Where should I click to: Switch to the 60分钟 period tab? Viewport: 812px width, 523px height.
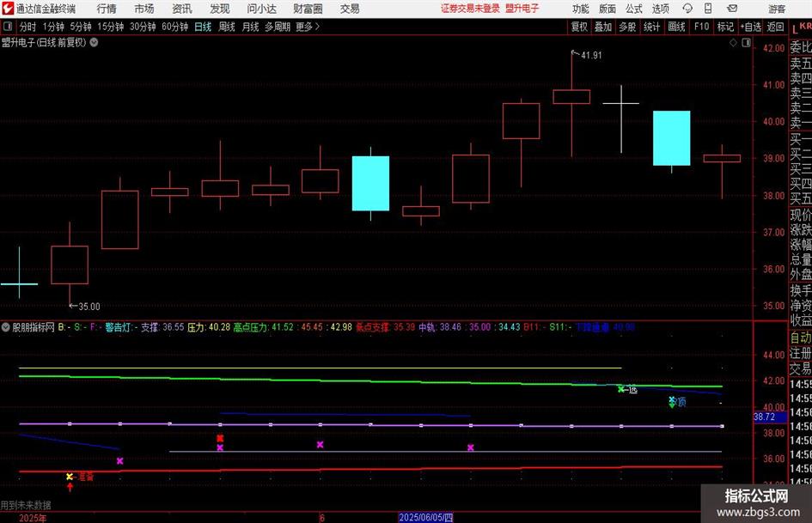[175, 27]
